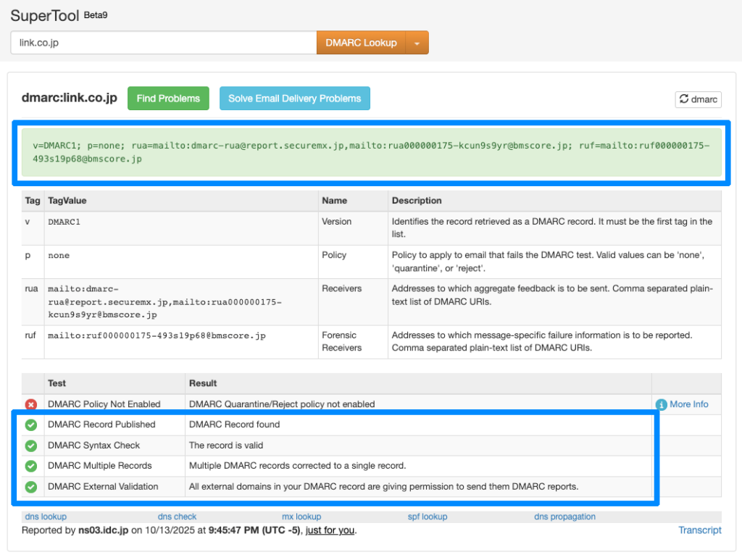The height and width of the screenshot is (560, 742).
Task: Open the dns propagation link
Action: click(564, 517)
